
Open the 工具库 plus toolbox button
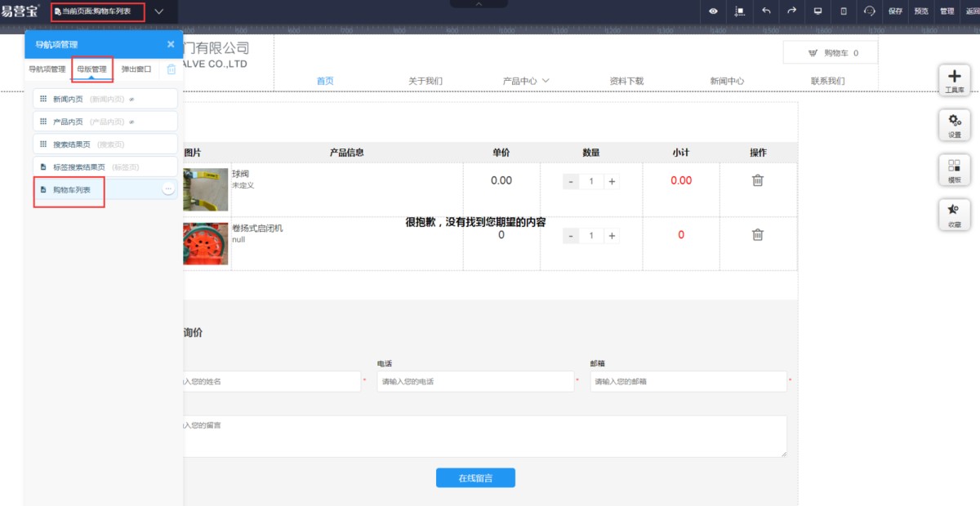(x=954, y=80)
